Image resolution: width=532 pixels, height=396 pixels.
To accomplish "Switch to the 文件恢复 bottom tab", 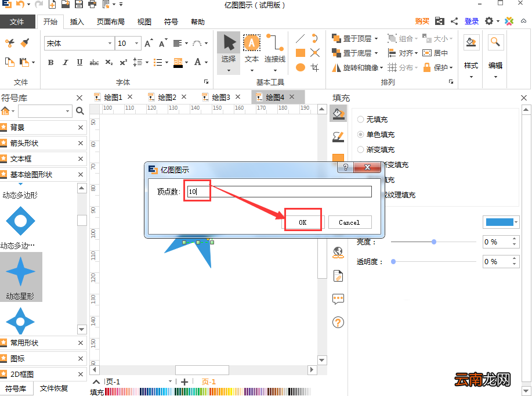I will [53, 388].
